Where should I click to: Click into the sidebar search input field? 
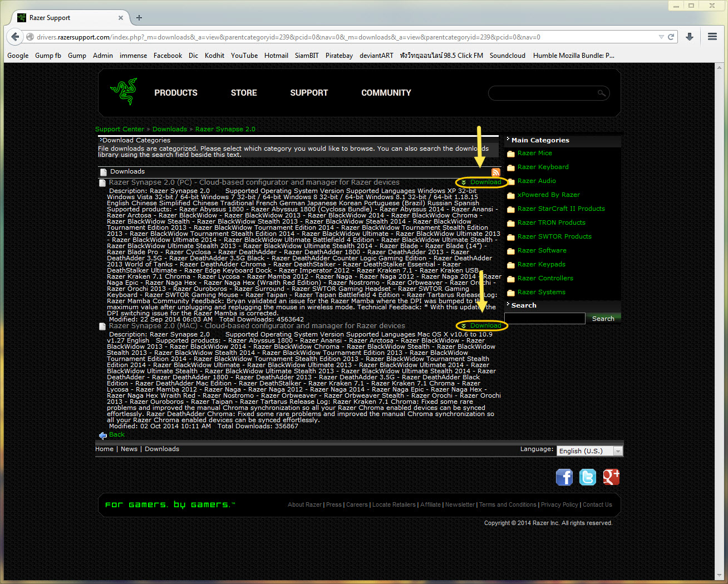[x=545, y=319]
